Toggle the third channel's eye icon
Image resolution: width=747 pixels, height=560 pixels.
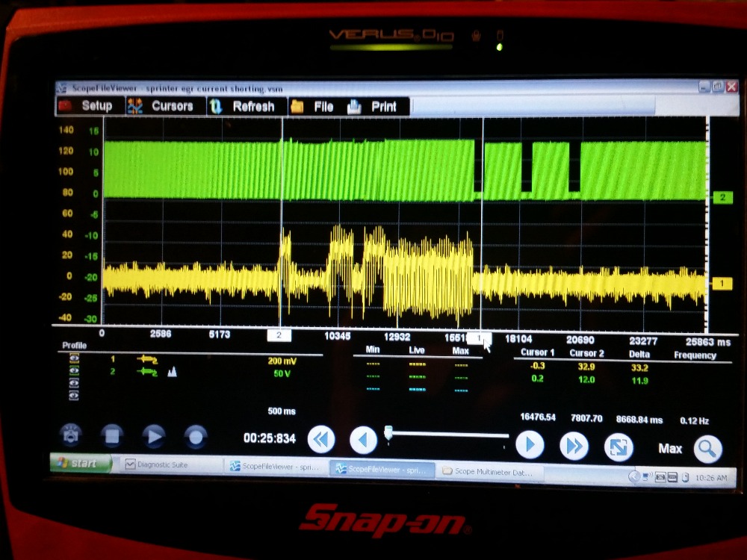[74, 382]
